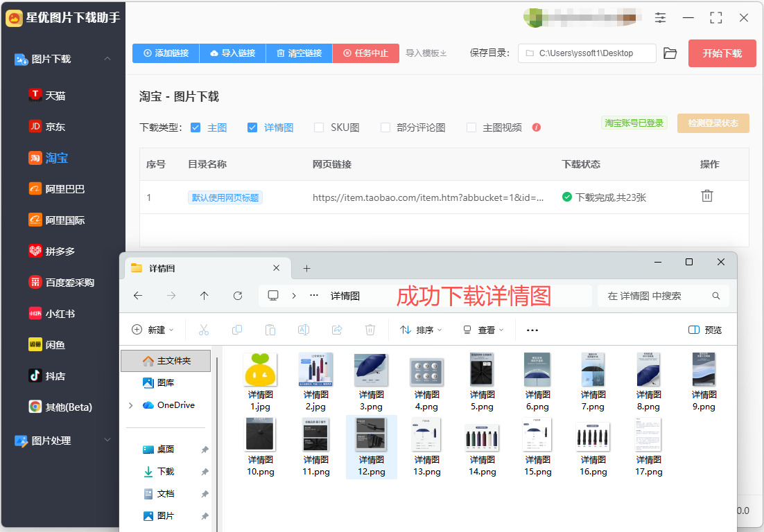This screenshot has width=764, height=532.
Task: Open 桌面 in quick access
Action: (x=158, y=450)
